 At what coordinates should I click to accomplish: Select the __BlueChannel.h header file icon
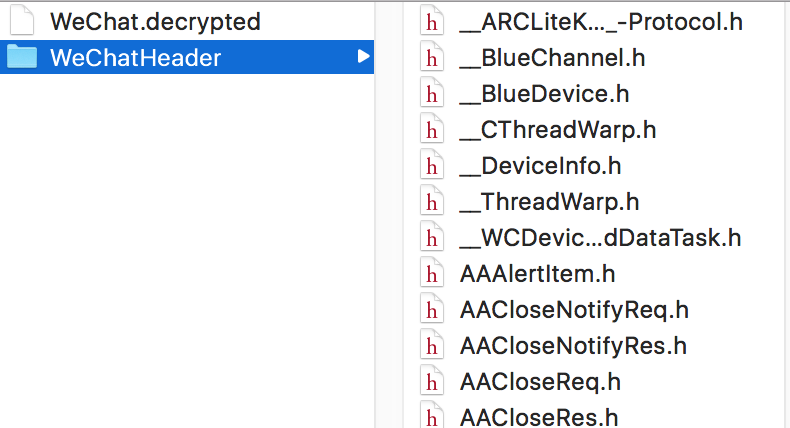coord(432,57)
